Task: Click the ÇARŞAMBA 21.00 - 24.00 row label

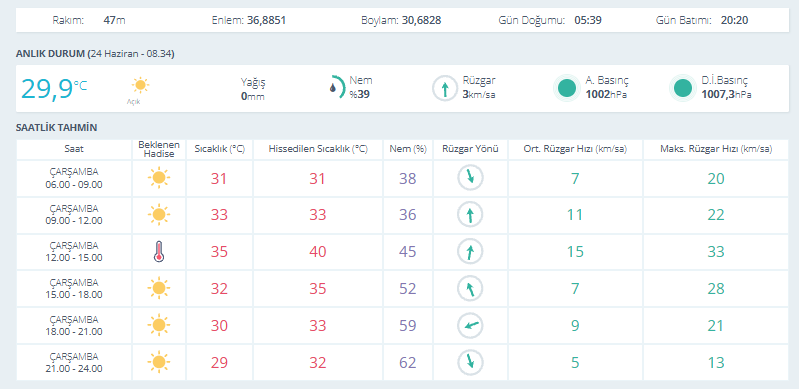Action: point(74,362)
